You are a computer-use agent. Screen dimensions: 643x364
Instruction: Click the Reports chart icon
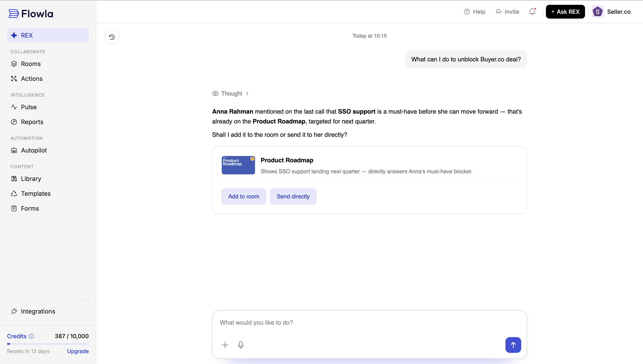click(x=14, y=122)
